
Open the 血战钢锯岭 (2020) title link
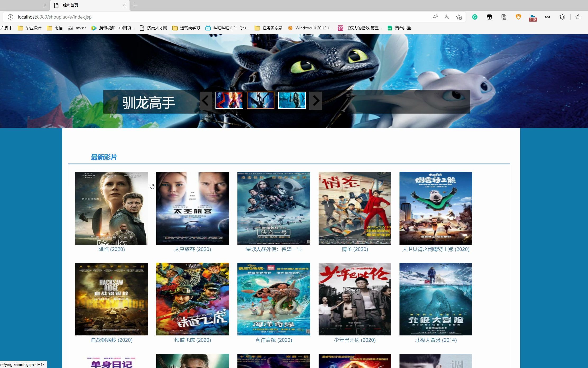[x=112, y=340]
